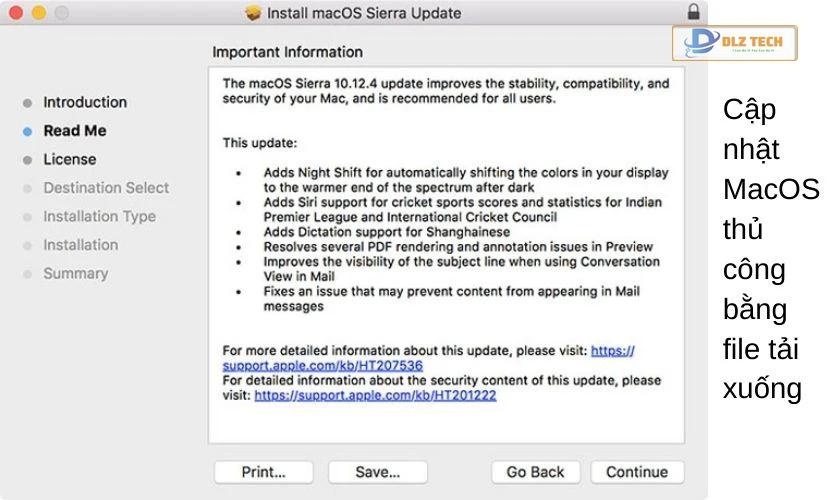Click the DLZ Tech logo
The image size is (840, 500).
(735, 43)
